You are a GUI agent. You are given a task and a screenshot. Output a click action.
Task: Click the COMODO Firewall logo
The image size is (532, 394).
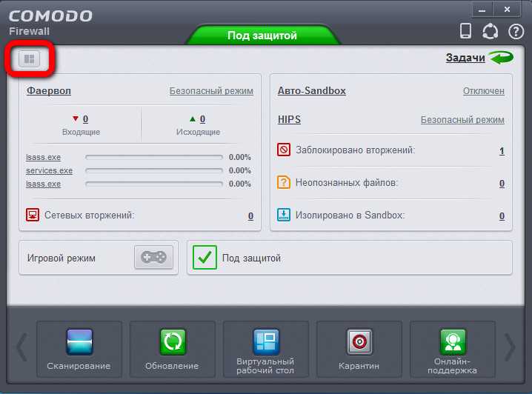point(50,22)
